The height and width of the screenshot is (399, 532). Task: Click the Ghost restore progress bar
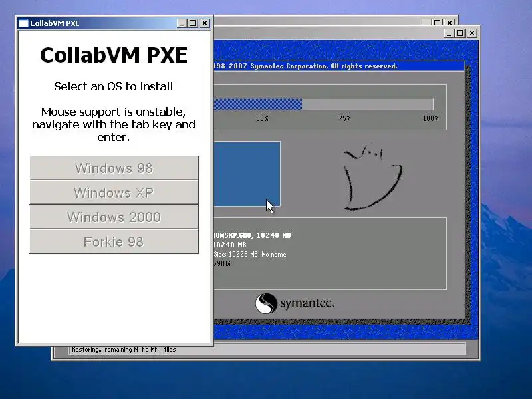tap(323, 104)
